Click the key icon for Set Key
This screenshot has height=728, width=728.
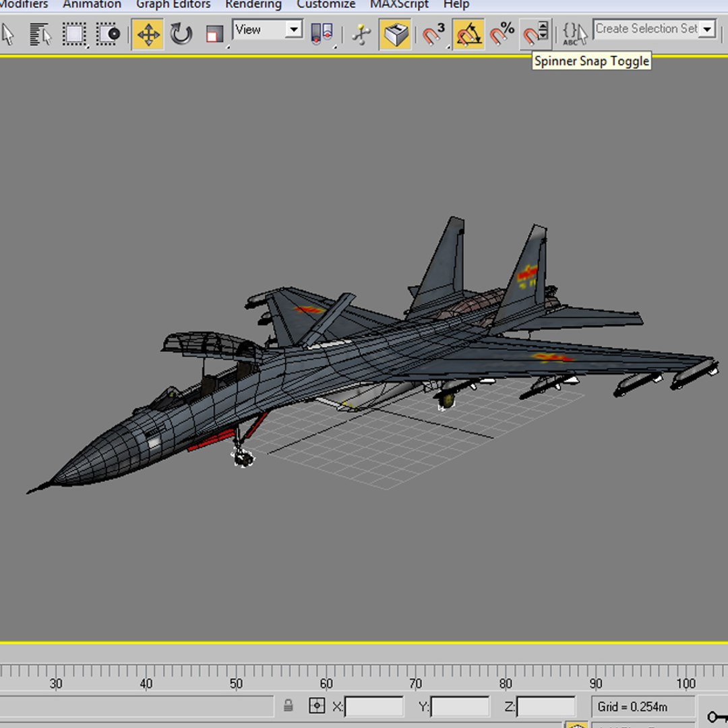(x=717, y=716)
